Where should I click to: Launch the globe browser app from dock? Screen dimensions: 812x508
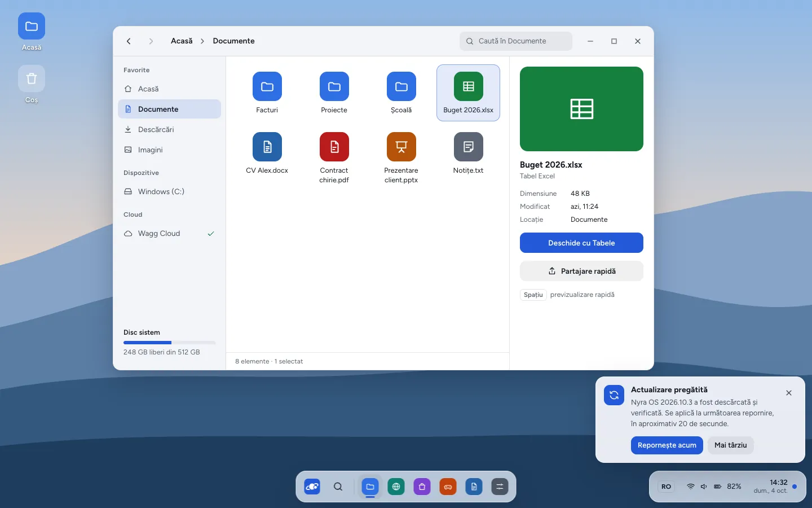point(396,487)
